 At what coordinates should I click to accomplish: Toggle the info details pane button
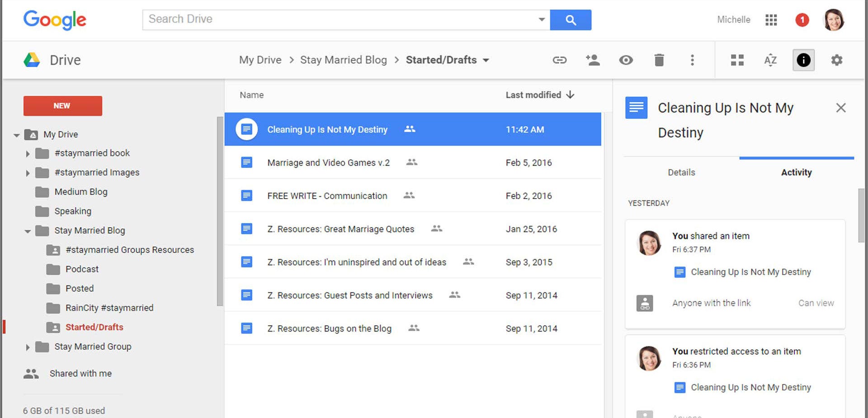tap(803, 60)
